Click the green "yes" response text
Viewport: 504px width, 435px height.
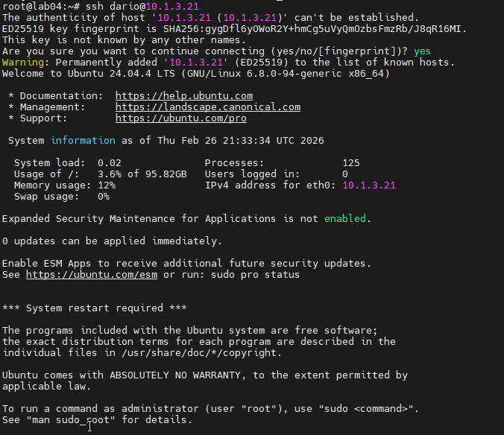pyautogui.click(x=422, y=51)
